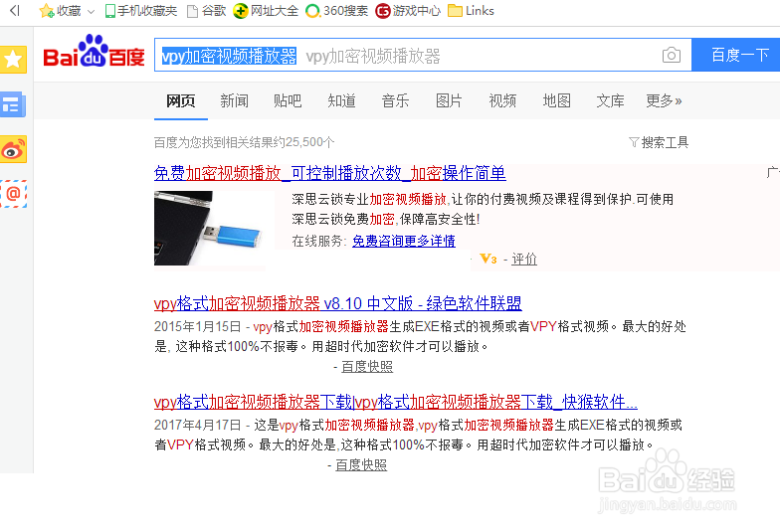The image size is (780, 532).
Task: Go to the Baidu logo homepage
Action: (94, 52)
